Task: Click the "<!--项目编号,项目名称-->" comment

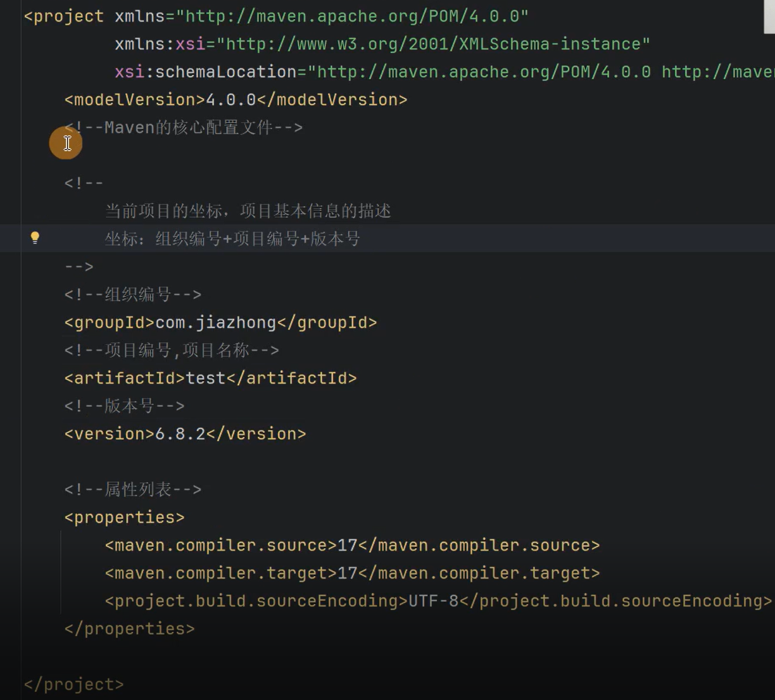Action: (172, 350)
